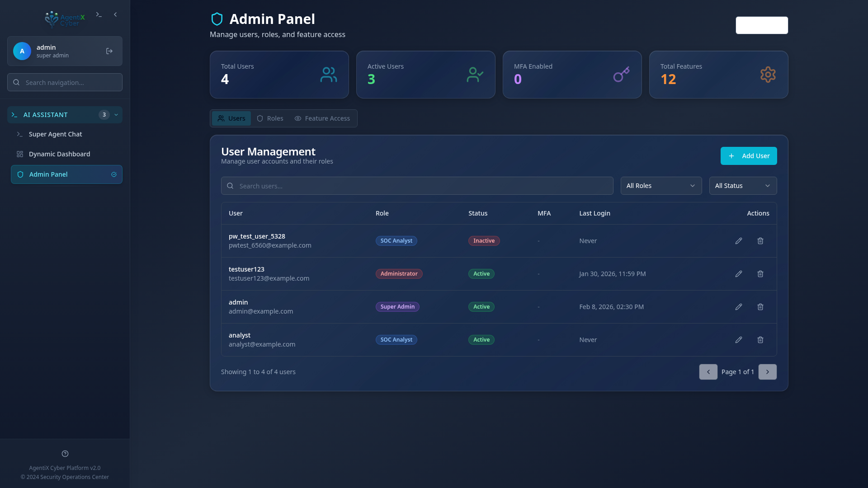Click the checkmark on the Admin Panel entry
The height and width of the screenshot is (488, 868).
click(114, 174)
